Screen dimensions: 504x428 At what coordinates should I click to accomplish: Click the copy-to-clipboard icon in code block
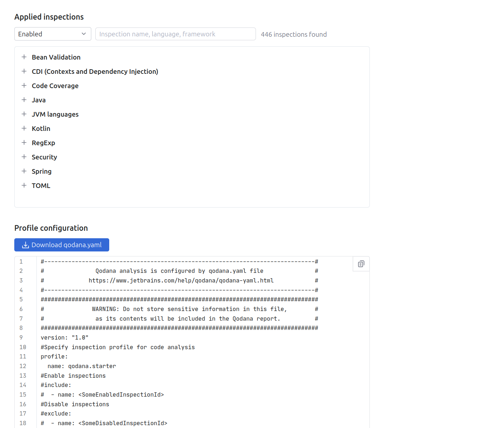(x=361, y=264)
